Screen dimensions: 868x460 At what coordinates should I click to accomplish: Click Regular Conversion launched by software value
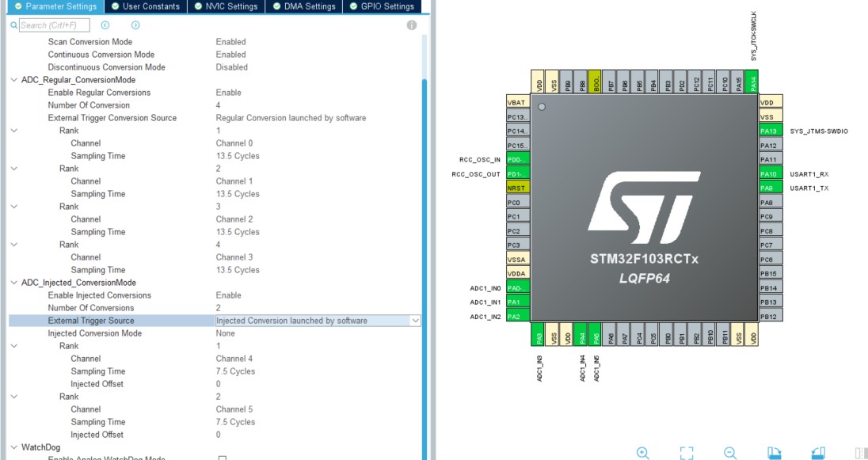point(291,118)
